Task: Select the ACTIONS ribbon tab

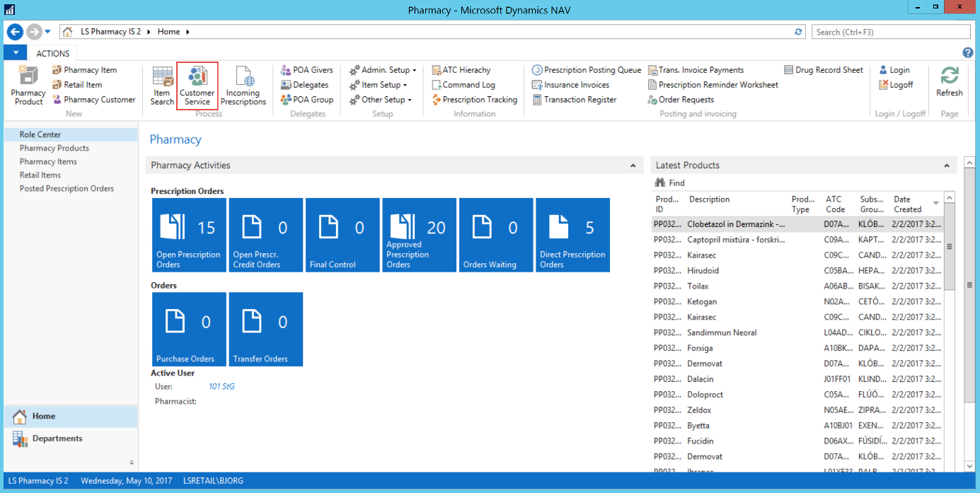Action: point(53,53)
